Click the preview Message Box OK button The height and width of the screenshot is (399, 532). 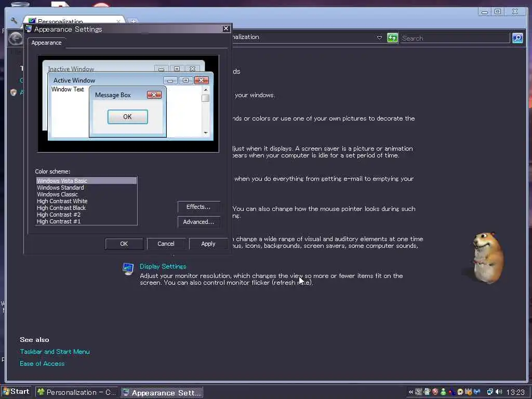click(128, 117)
